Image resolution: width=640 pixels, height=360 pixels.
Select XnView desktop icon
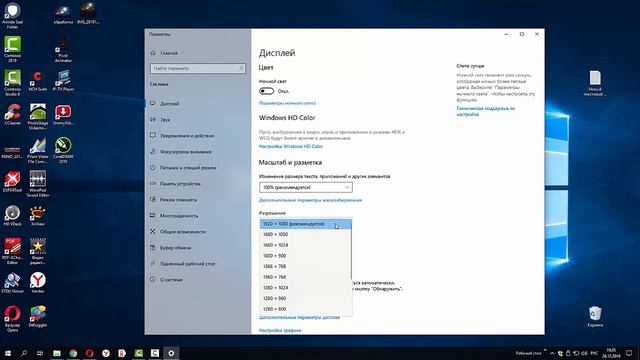click(38, 216)
